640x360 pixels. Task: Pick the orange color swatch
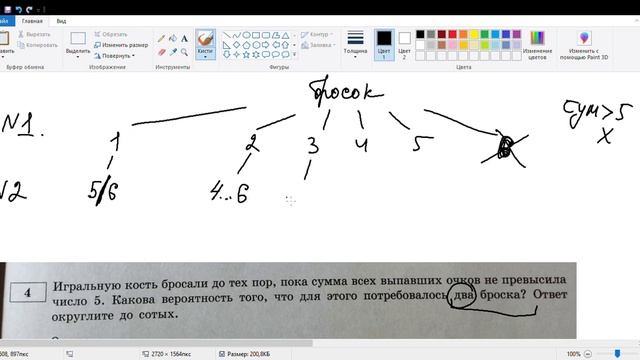[x=463, y=34]
